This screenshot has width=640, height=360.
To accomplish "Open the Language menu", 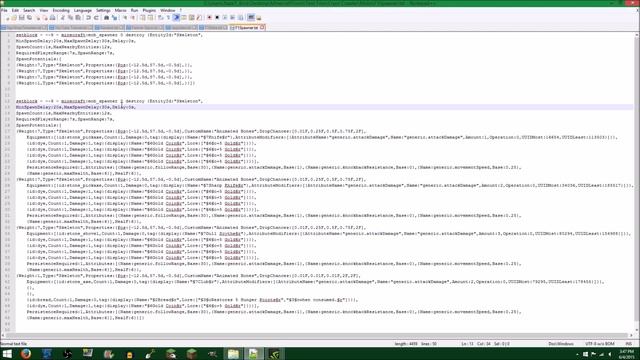I will [x=82, y=10].
